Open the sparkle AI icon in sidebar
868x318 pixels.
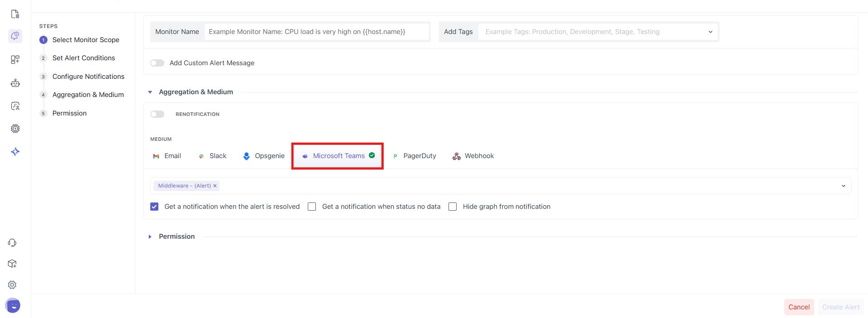[15, 152]
